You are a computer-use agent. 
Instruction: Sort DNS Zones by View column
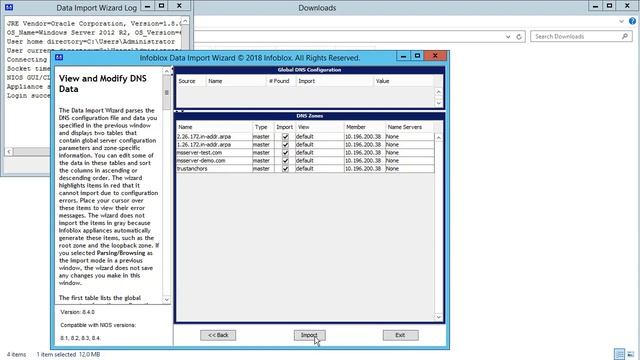click(x=320, y=127)
